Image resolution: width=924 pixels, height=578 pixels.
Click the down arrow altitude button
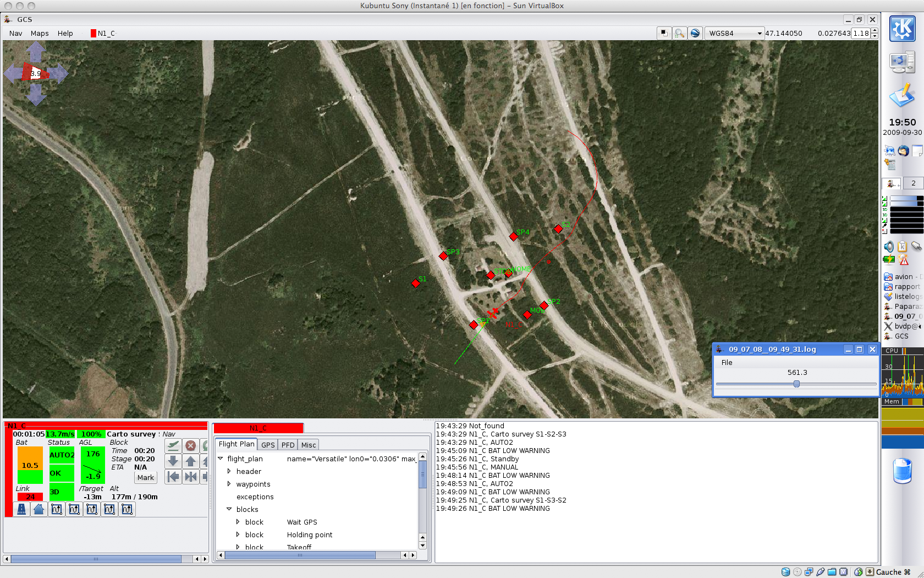click(173, 461)
